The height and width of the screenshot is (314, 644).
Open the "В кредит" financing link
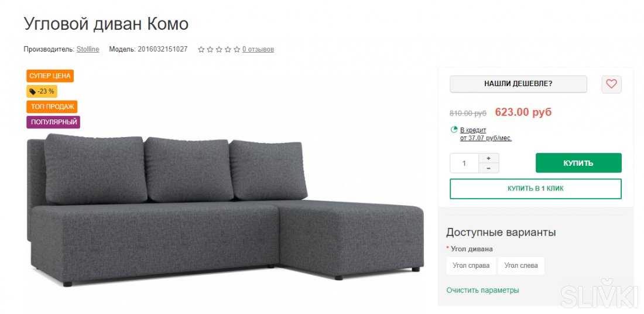pyautogui.click(x=473, y=130)
